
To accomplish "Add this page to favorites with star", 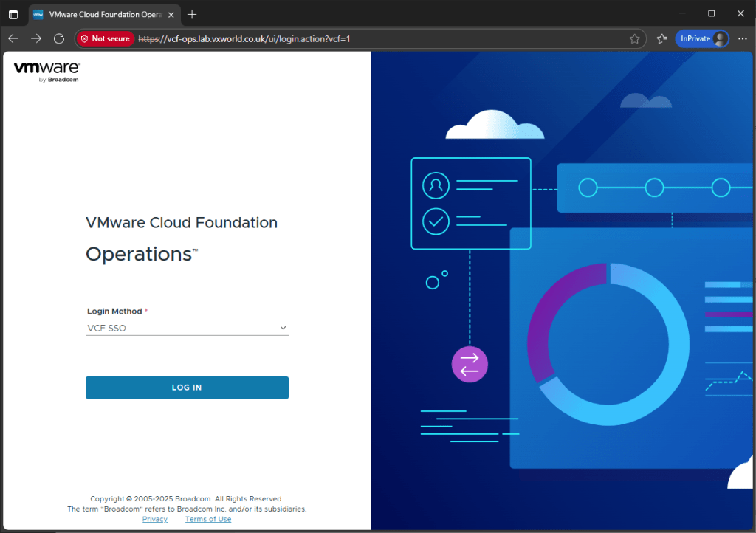I will (x=634, y=39).
